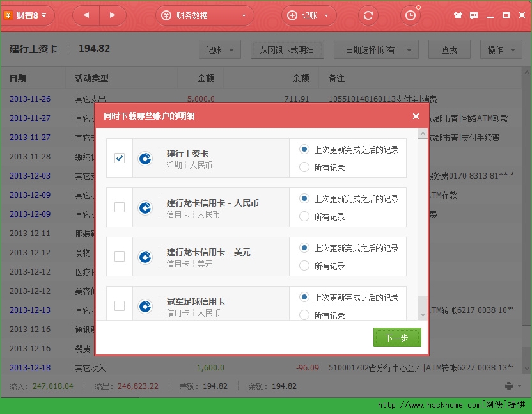Open the feedback chat bubble icon
The height and width of the screenshot is (414, 532).
[474, 15]
